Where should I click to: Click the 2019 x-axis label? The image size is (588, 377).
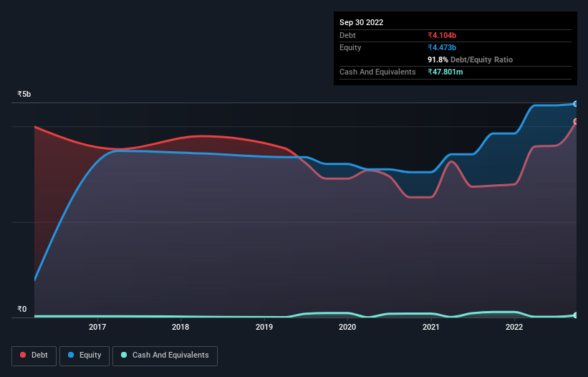(x=264, y=327)
